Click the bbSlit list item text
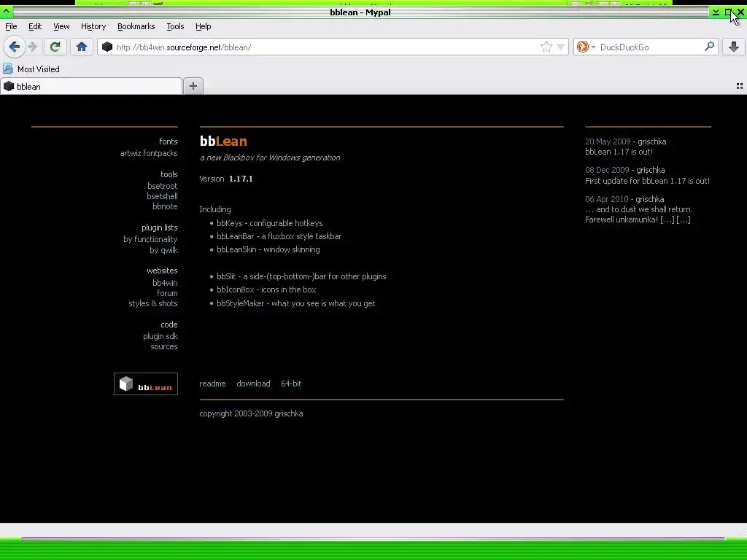Screen dimensions: 747x560 click(301, 276)
